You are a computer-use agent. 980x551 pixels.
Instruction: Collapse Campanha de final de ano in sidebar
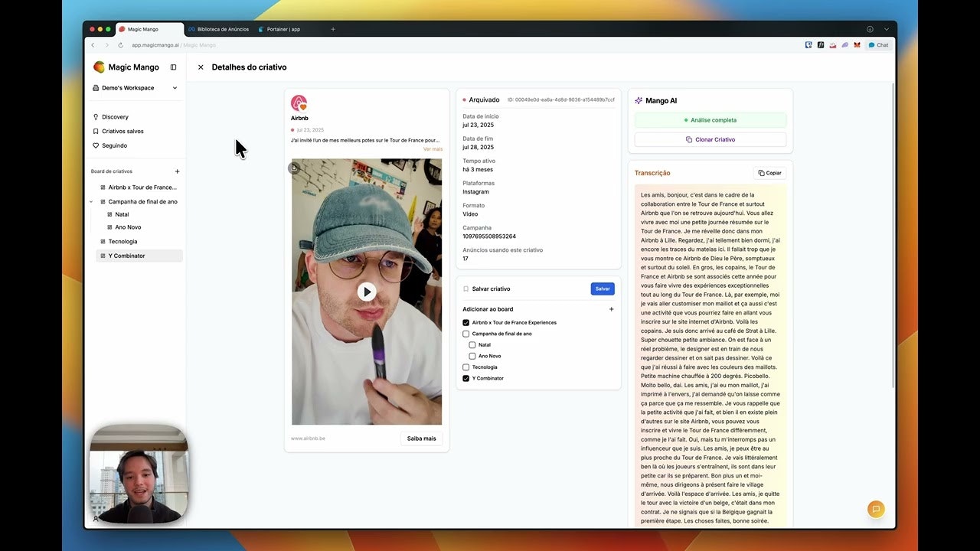[x=91, y=201]
